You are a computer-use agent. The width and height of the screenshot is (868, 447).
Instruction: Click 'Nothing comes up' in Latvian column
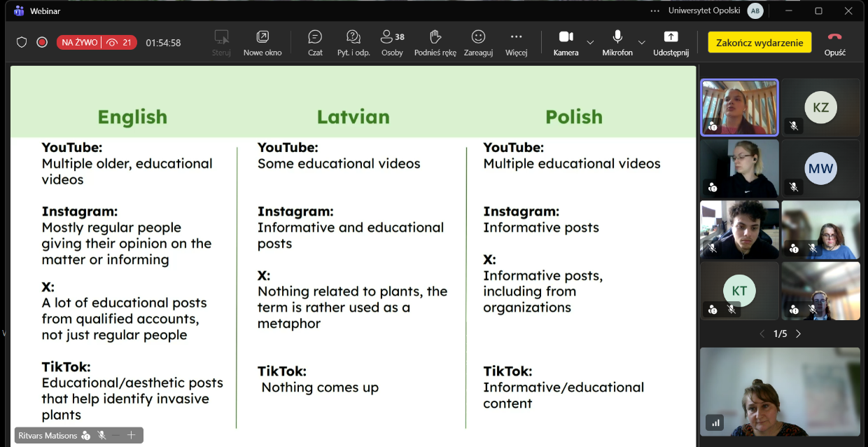coord(320,387)
